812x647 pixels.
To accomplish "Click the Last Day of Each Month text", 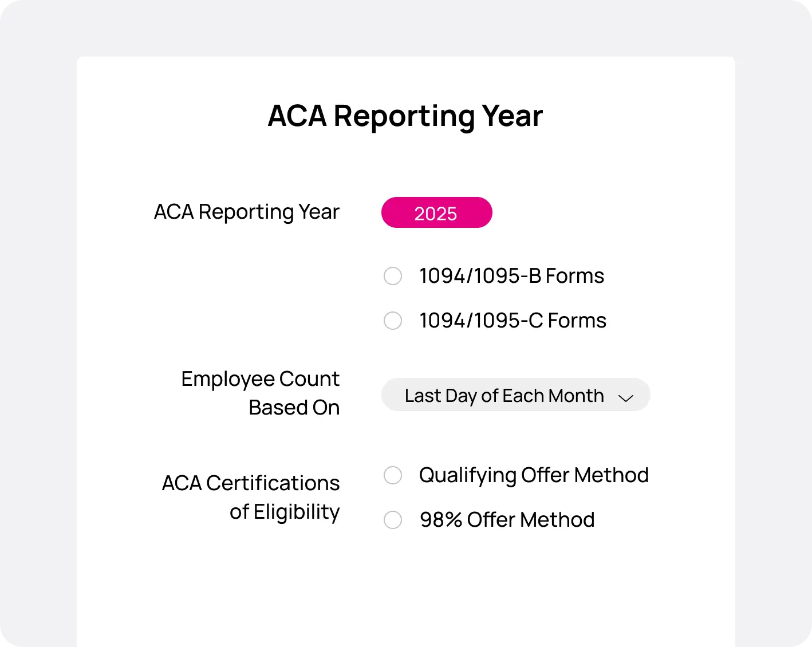I will point(504,395).
